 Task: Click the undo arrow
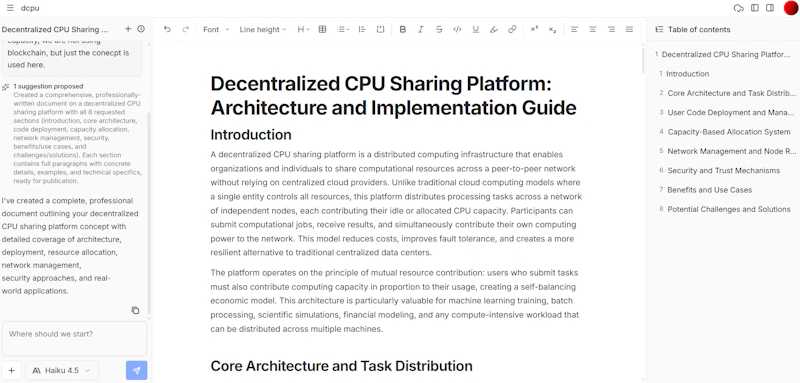pyautogui.click(x=167, y=30)
